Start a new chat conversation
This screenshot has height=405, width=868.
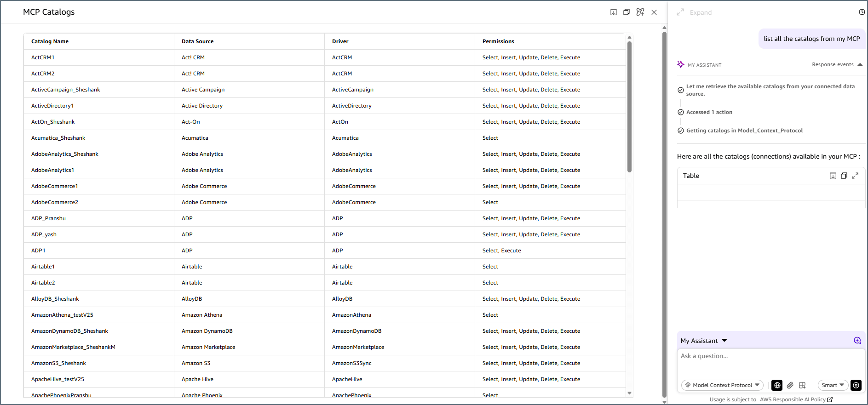[x=857, y=341]
